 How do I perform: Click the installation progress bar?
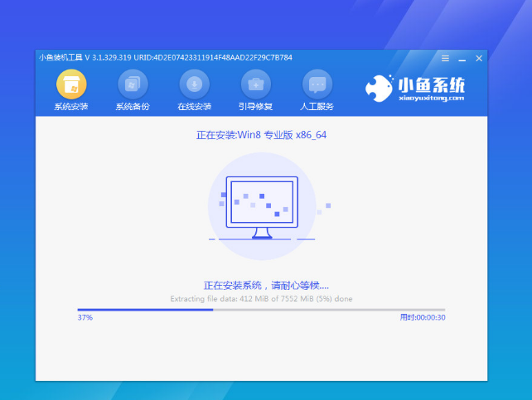(x=261, y=310)
